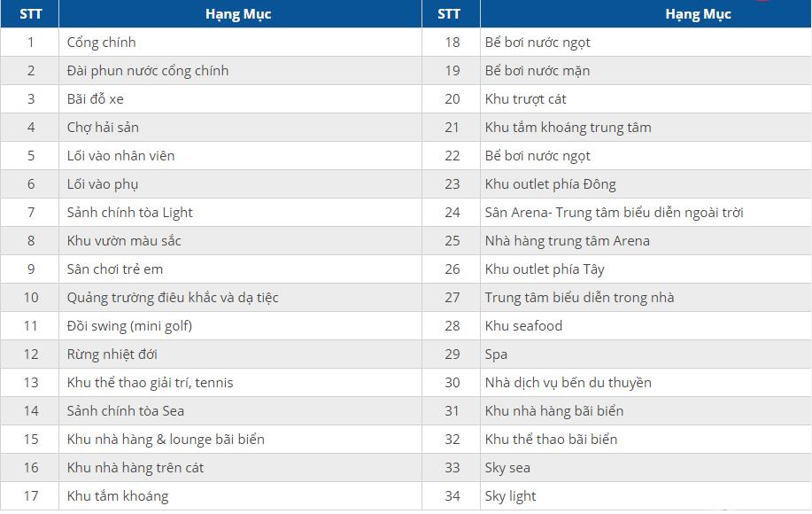The height and width of the screenshot is (514, 812).
Task: Select 'Nhà dịch vụ bến du thuyền'
Action: [568, 383]
